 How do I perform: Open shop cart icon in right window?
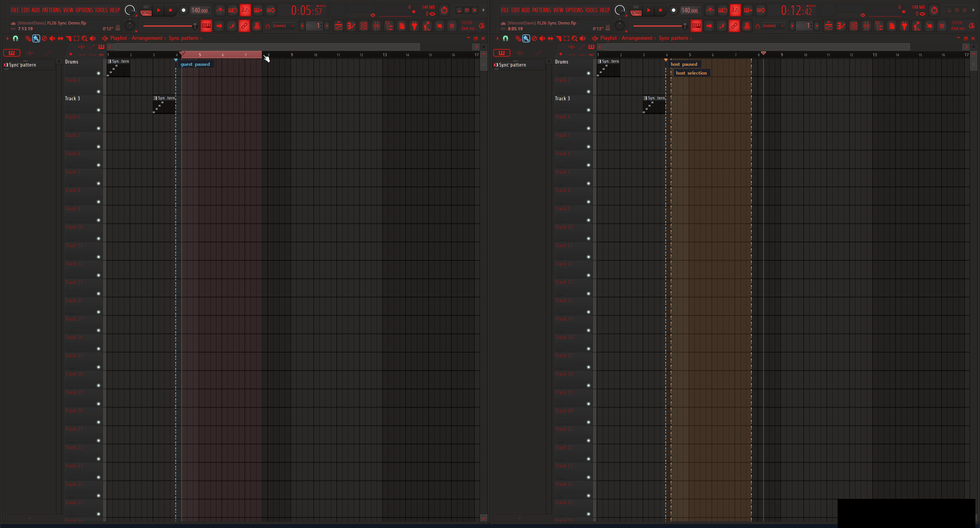(942, 26)
